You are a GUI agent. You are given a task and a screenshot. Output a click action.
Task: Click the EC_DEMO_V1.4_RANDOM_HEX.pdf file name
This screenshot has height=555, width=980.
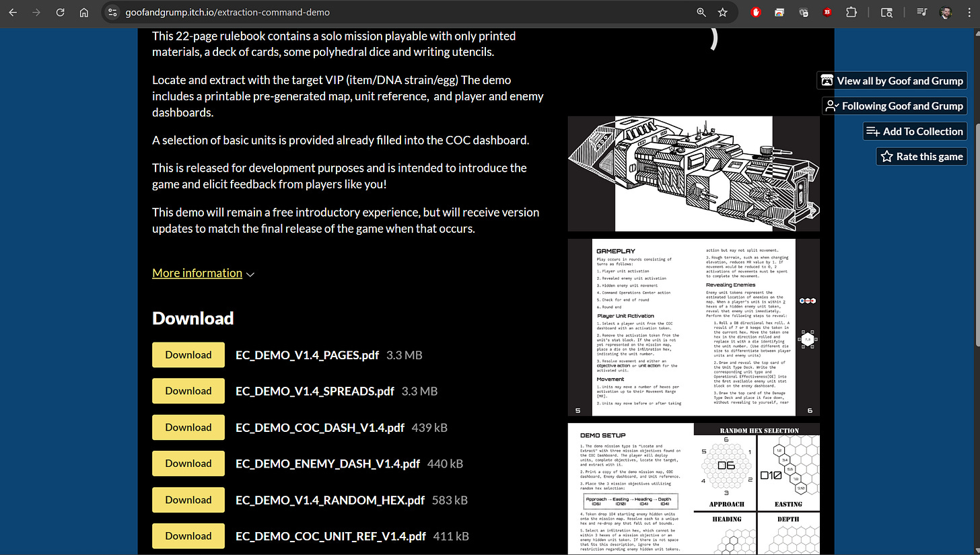[330, 501]
